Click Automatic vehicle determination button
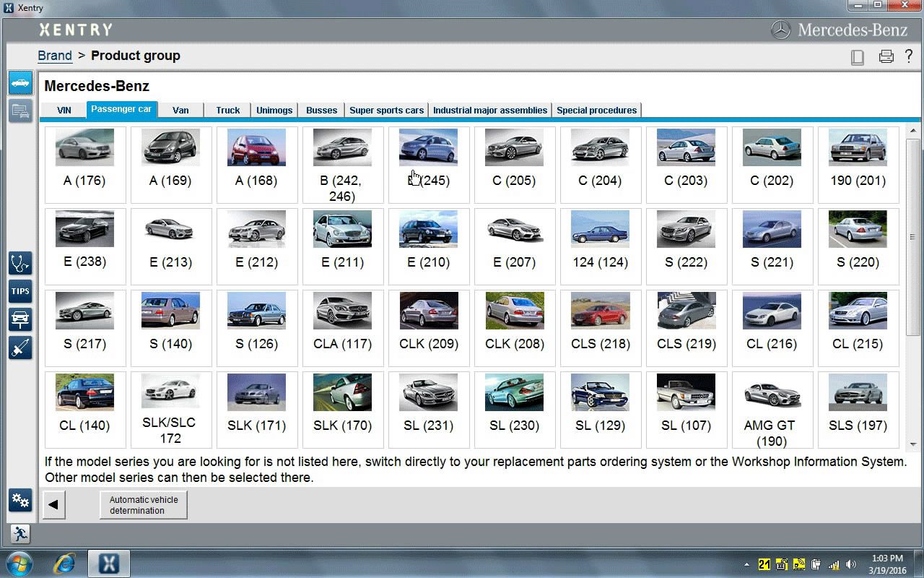The height and width of the screenshot is (578, 924). pos(143,505)
